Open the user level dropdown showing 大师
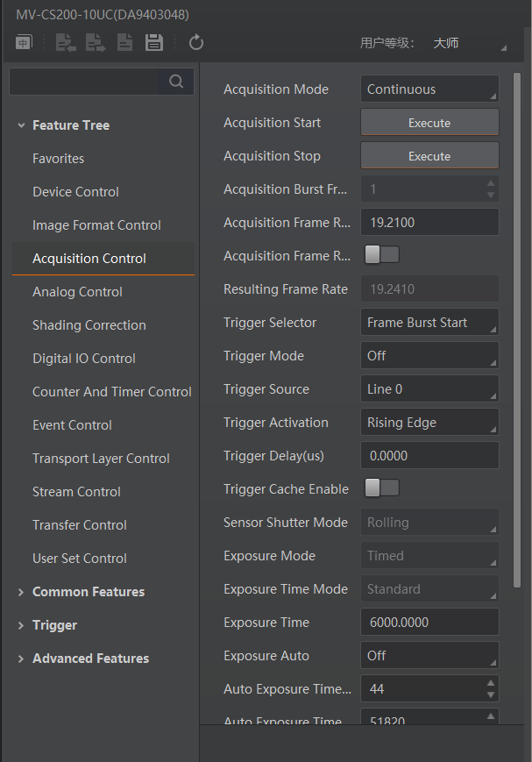The width and height of the screenshot is (532, 762). coord(469,43)
